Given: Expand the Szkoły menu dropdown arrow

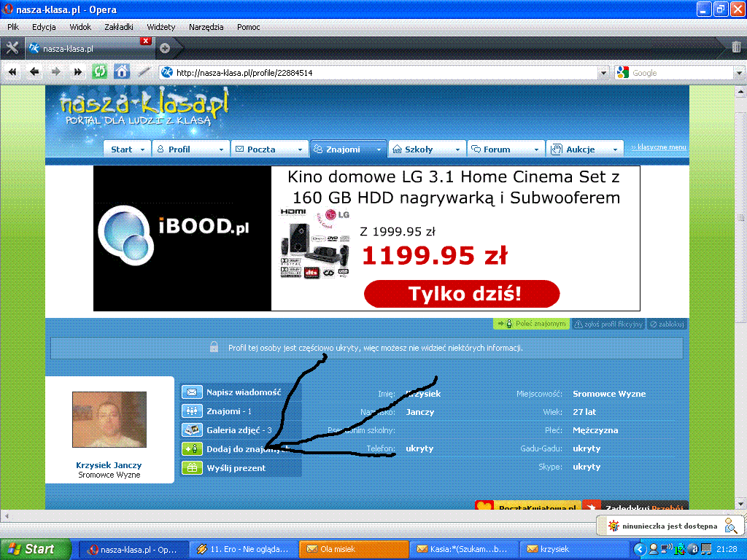Looking at the screenshot, I should (458, 149).
